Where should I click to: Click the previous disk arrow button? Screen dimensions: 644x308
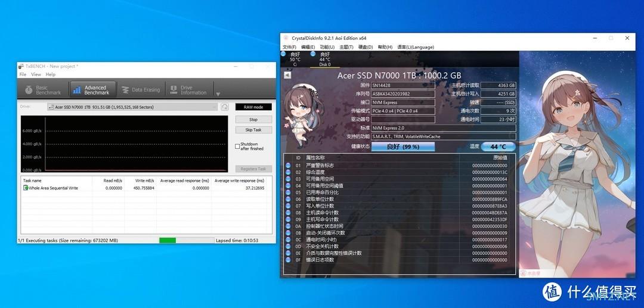287,75
